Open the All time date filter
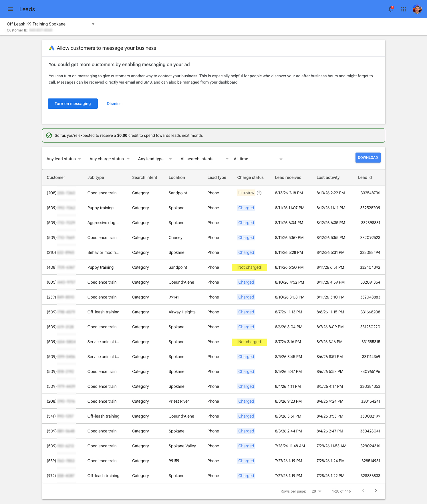 (x=258, y=159)
